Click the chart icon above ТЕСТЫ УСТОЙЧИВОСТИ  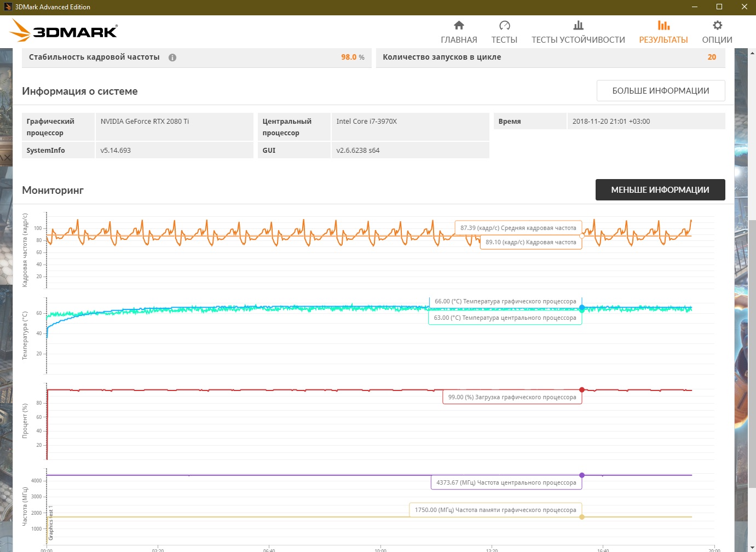578,25
